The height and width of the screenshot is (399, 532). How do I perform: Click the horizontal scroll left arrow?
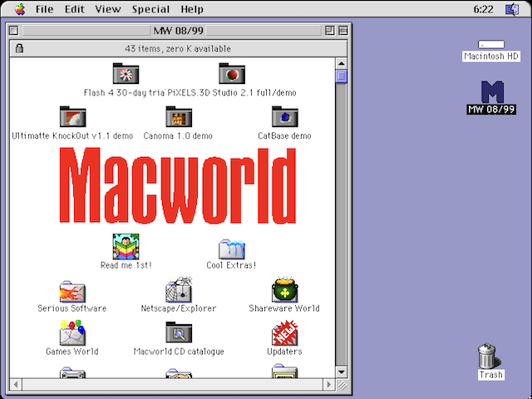pyautogui.click(x=16, y=385)
